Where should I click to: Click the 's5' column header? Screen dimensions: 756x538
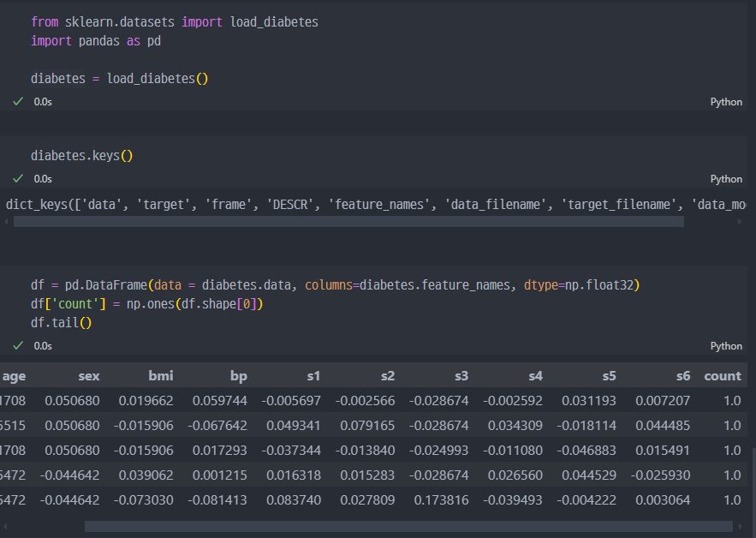coord(609,376)
